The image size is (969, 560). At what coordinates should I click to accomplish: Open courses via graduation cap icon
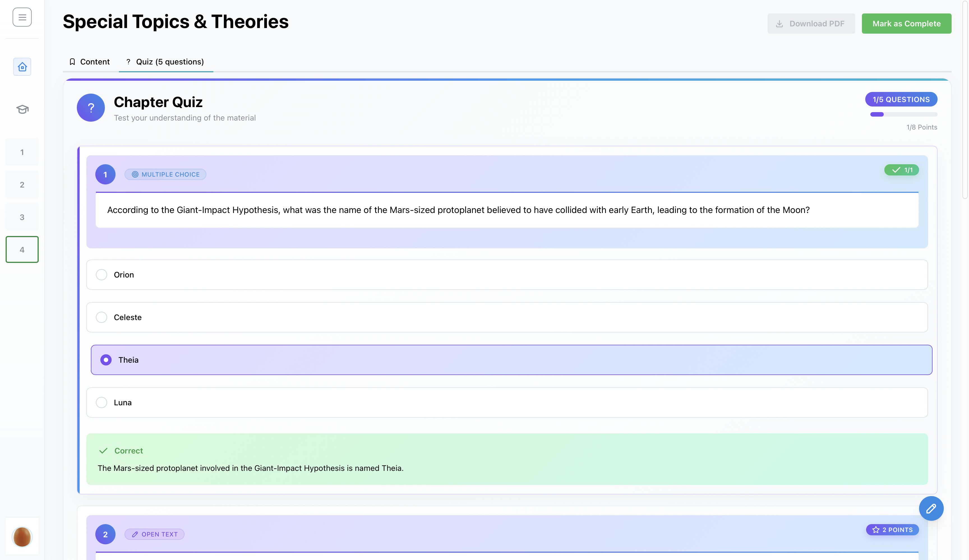click(x=22, y=109)
